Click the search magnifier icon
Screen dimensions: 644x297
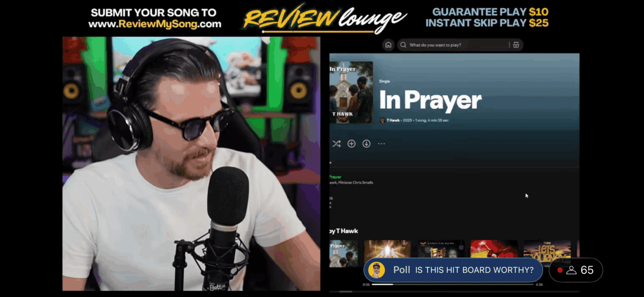pos(403,45)
